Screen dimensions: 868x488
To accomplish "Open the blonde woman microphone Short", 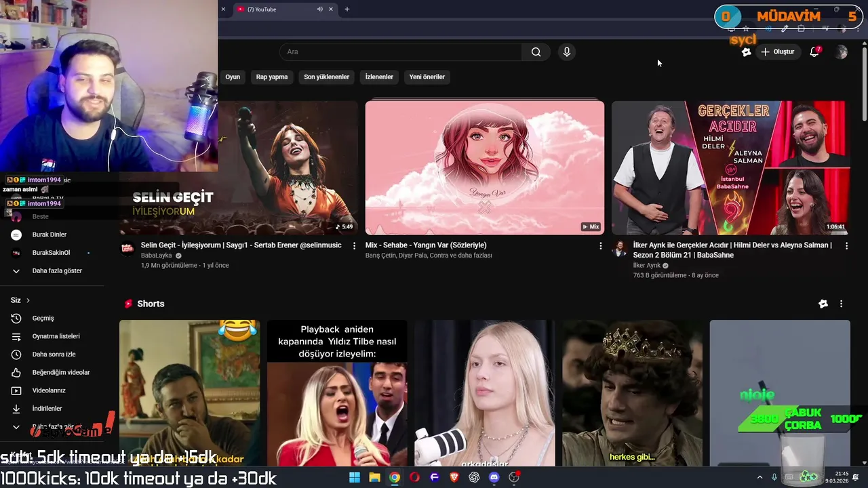I will click(485, 393).
